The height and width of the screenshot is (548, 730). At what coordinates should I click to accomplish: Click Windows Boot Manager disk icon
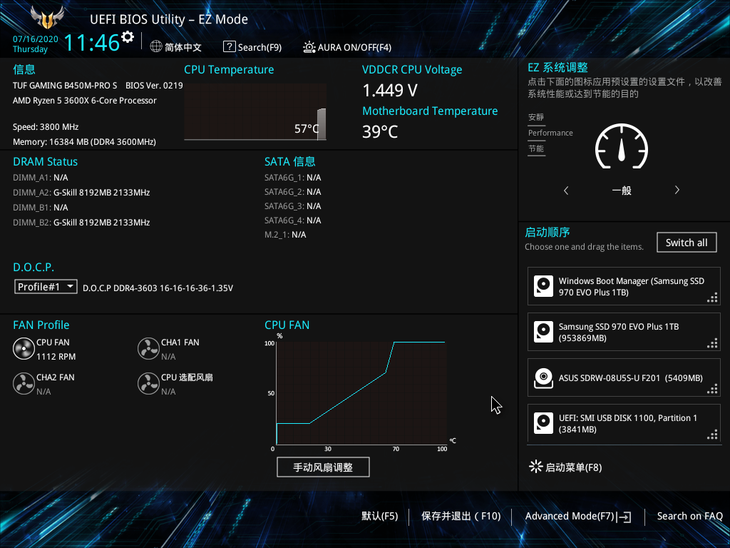(x=543, y=286)
